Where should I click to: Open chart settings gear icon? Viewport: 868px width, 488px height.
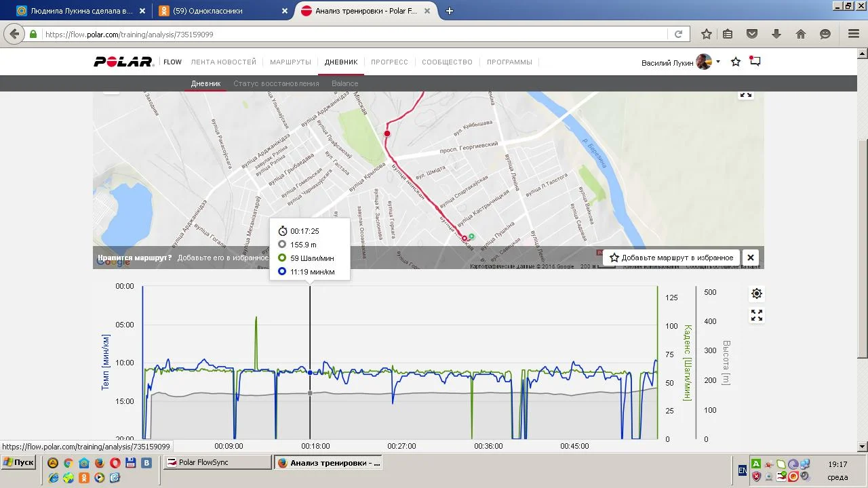point(757,293)
